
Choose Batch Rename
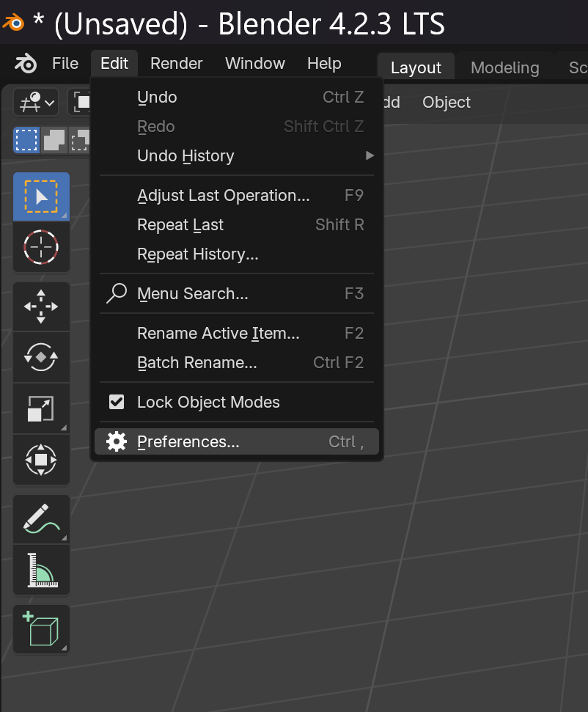(237, 363)
